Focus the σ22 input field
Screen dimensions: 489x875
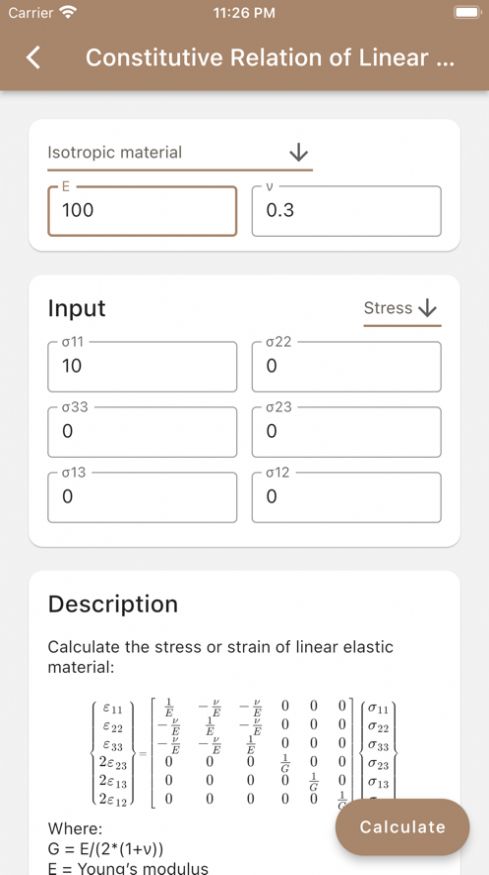[347, 367]
